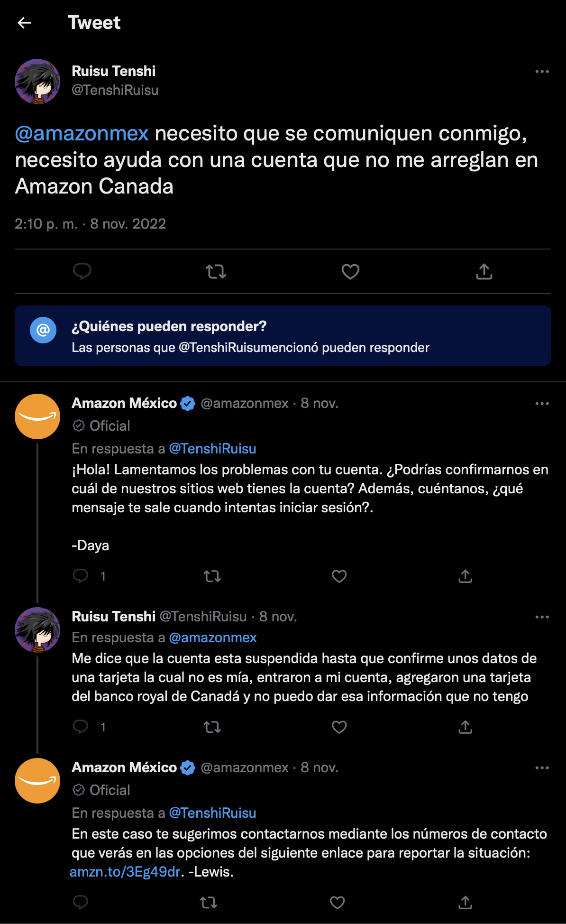Click the back arrow to exit the tweet
Screen dimensions: 566x924
25,22
